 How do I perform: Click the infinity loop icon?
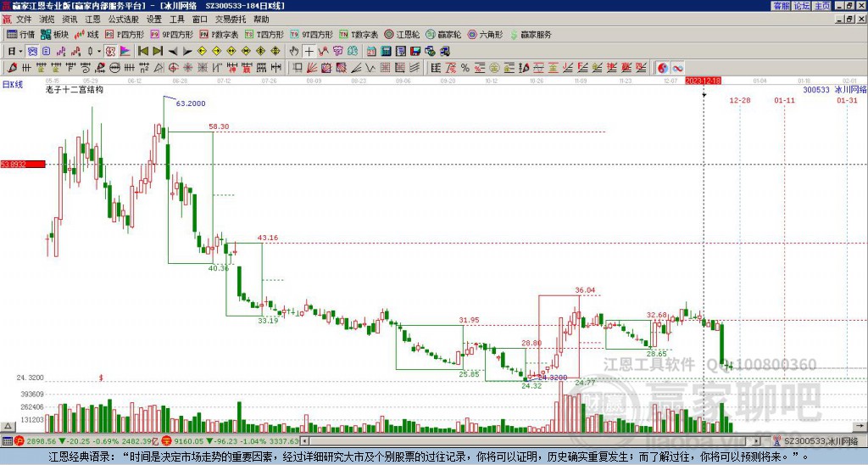(677, 68)
